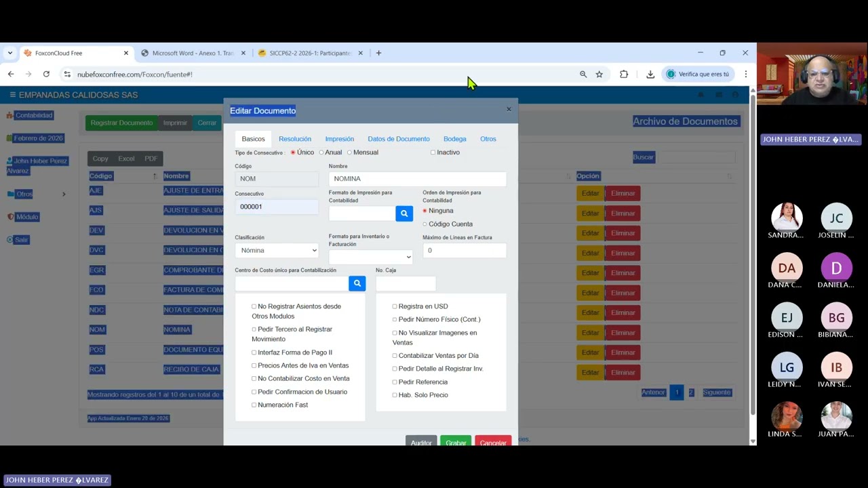
Task: Toggle the hamburger menu beside EMPANADAS CALIDOSAS
Action: click(x=12, y=95)
